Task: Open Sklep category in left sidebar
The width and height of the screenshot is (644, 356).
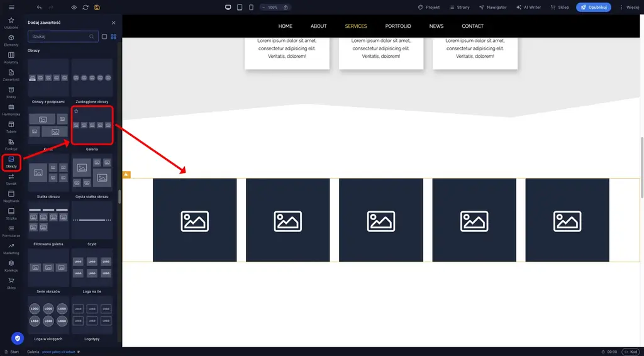Action: (11, 283)
